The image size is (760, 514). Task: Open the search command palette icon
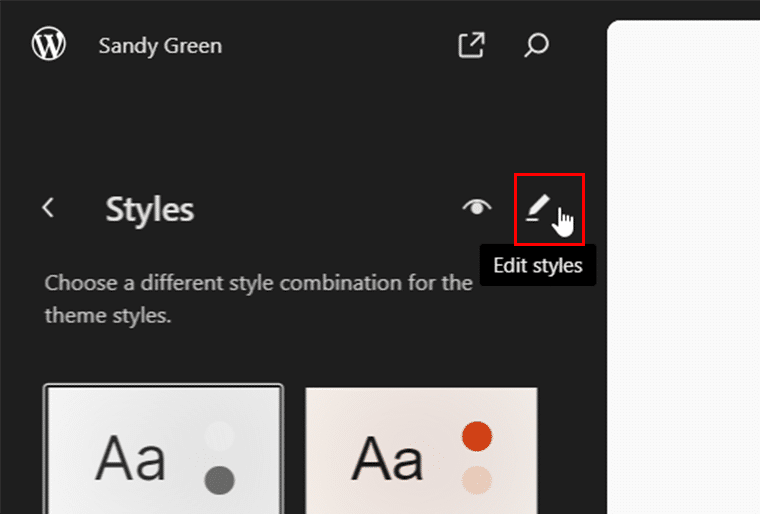pos(537,45)
